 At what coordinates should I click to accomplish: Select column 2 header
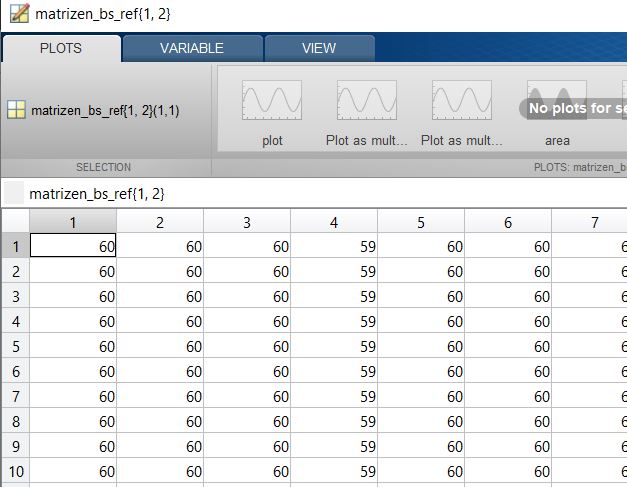[160, 222]
